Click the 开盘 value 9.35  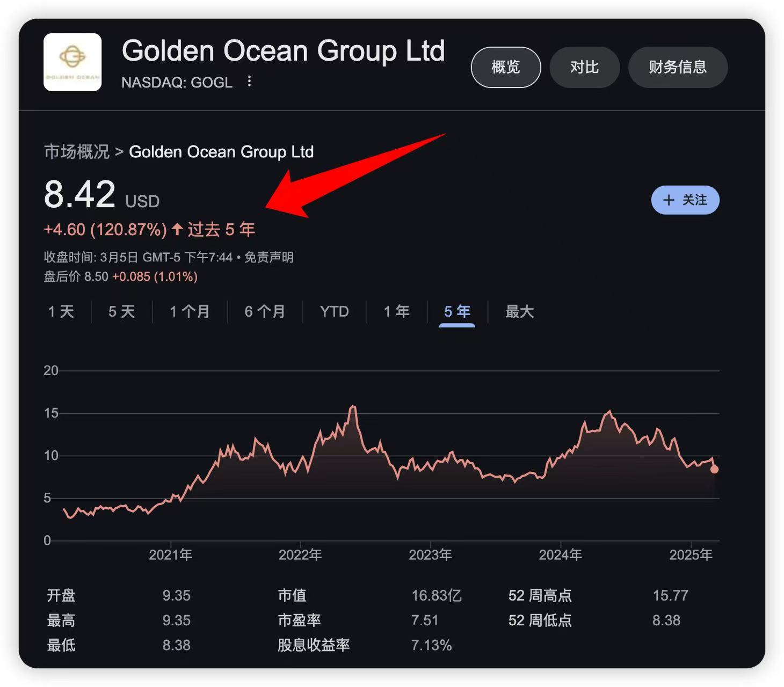pos(177,595)
